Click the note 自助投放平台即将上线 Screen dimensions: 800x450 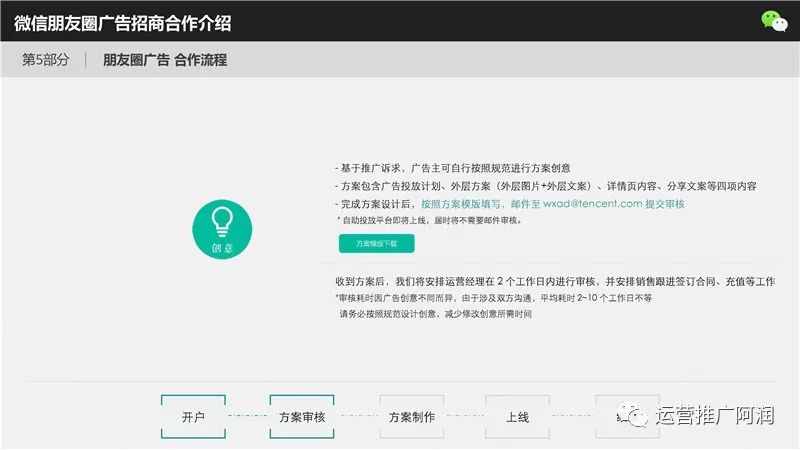pyautogui.click(x=429, y=220)
